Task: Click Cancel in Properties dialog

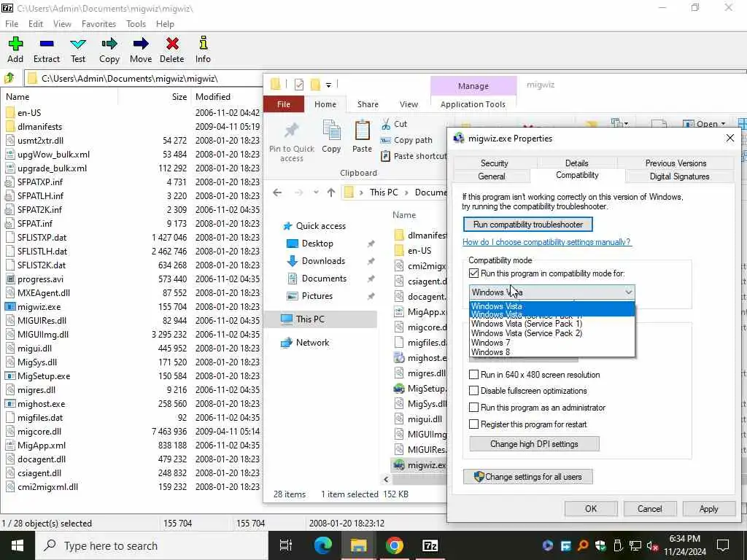Action: point(650,508)
